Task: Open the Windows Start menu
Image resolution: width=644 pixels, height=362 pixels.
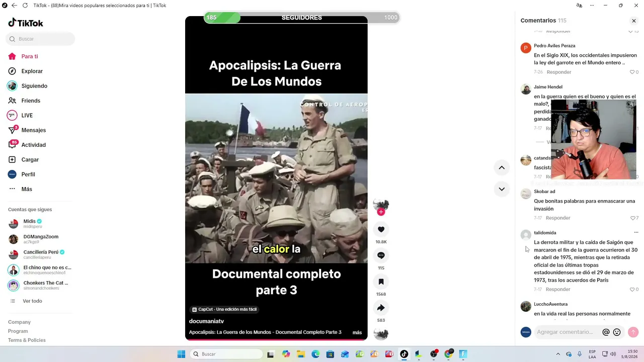Action: [x=181, y=354]
